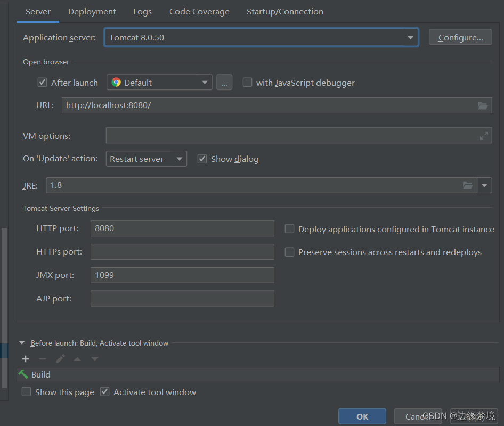Open the URL field folder browse icon

[x=483, y=105]
